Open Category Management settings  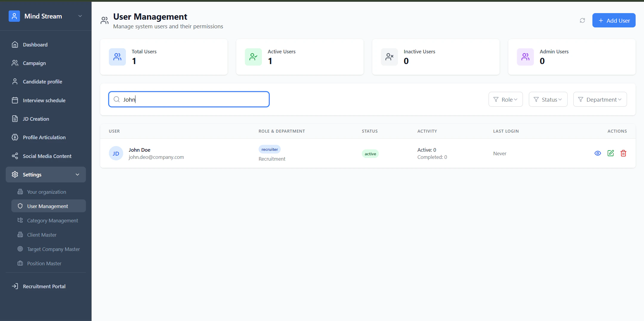49,221
